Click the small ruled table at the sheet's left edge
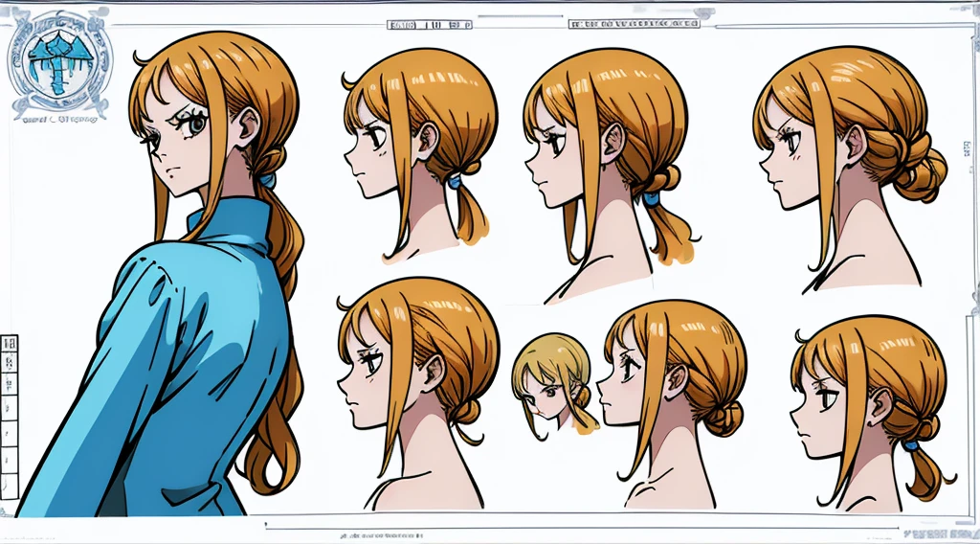Screen dimensions: 980x544 (9, 417)
